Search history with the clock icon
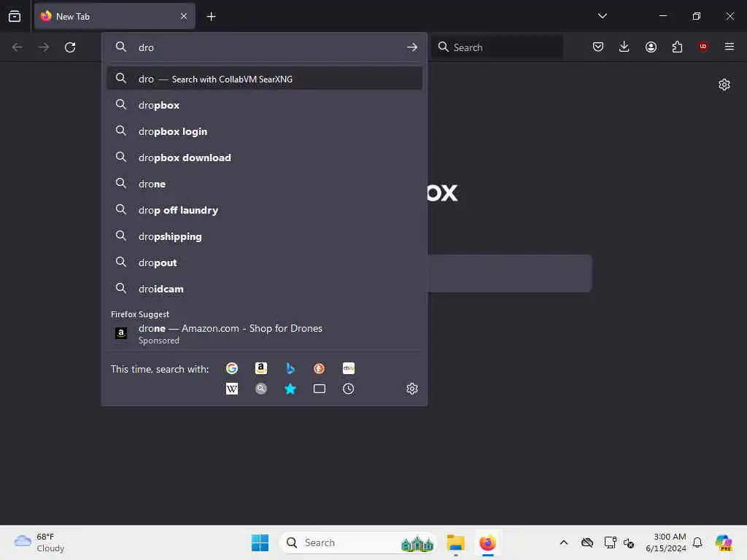Viewport: 747px width, 560px height. point(349,389)
